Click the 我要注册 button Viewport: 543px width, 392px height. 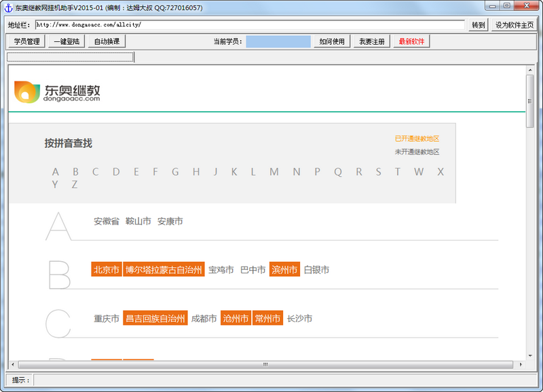(x=372, y=41)
